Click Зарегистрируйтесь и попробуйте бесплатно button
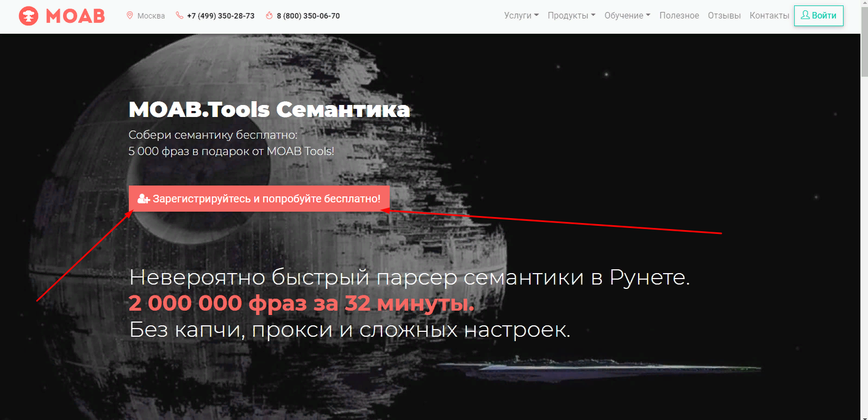 coord(259,199)
